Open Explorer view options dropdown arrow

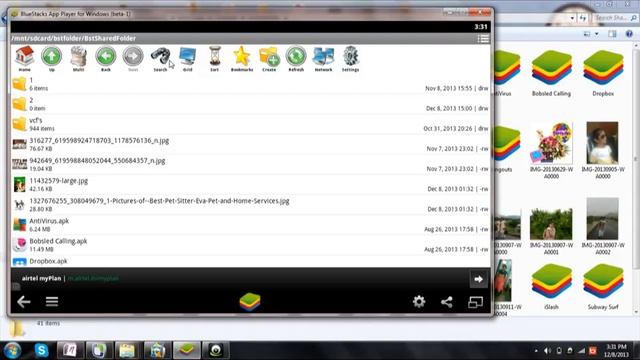click(596, 34)
